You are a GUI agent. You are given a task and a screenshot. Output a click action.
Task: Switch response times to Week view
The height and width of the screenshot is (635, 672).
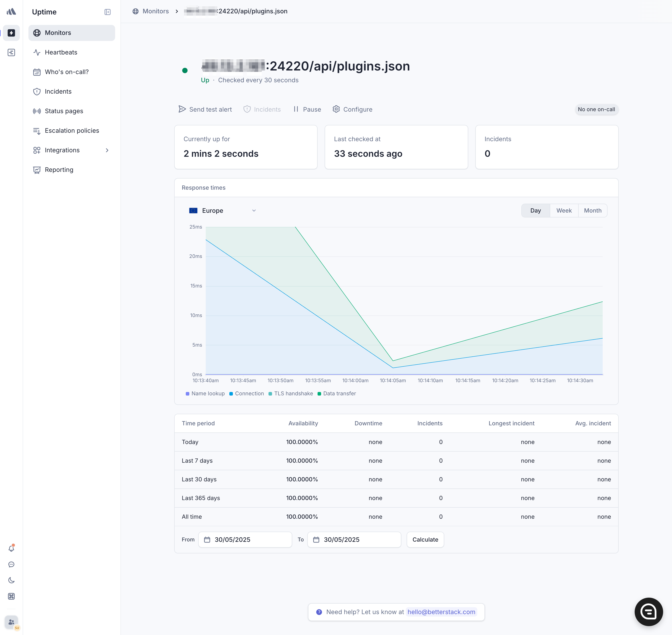coord(564,210)
